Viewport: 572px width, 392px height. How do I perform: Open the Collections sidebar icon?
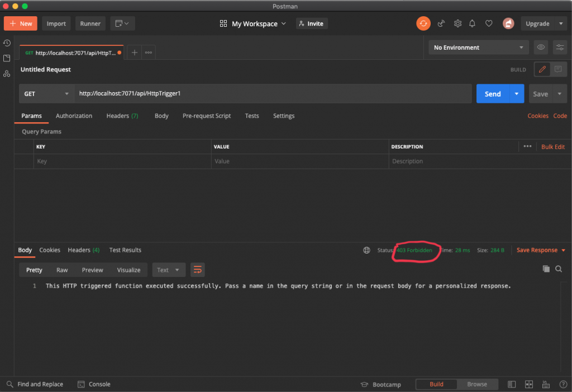coord(7,58)
